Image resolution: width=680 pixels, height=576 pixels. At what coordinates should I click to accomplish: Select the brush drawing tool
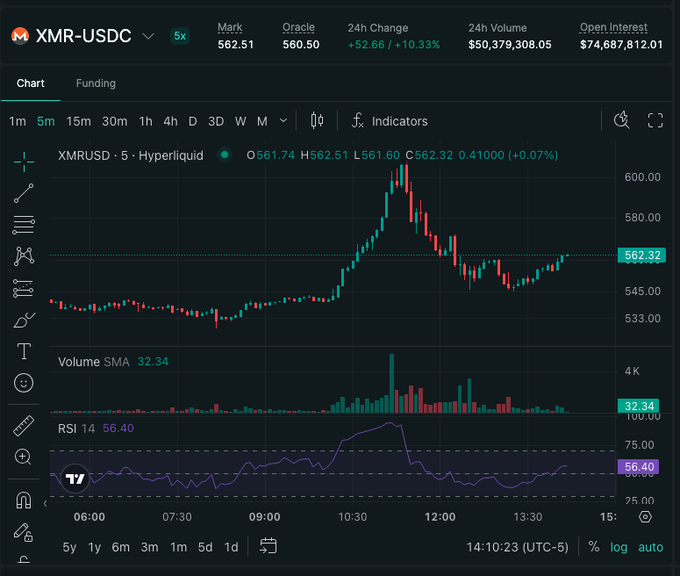point(24,320)
